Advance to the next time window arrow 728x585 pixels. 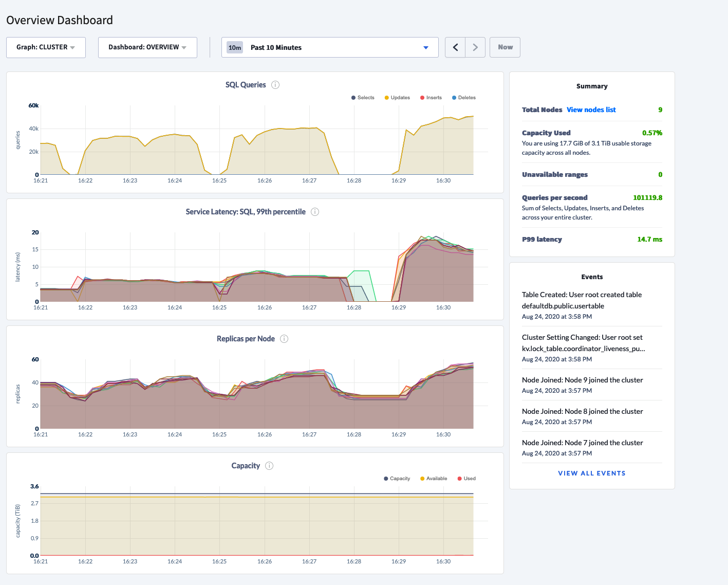475,47
